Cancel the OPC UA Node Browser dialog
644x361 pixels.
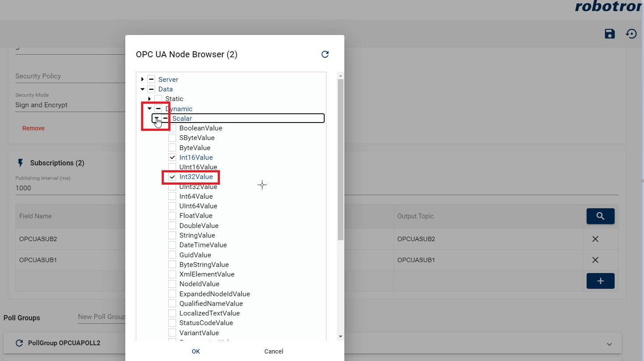(274, 351)
